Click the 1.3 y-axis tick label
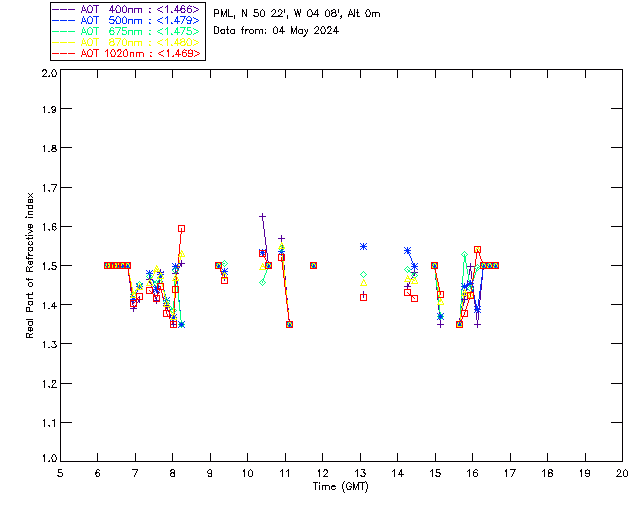This screenshot has height=512, width=640. pyautogui.click(x=49, y=344)
